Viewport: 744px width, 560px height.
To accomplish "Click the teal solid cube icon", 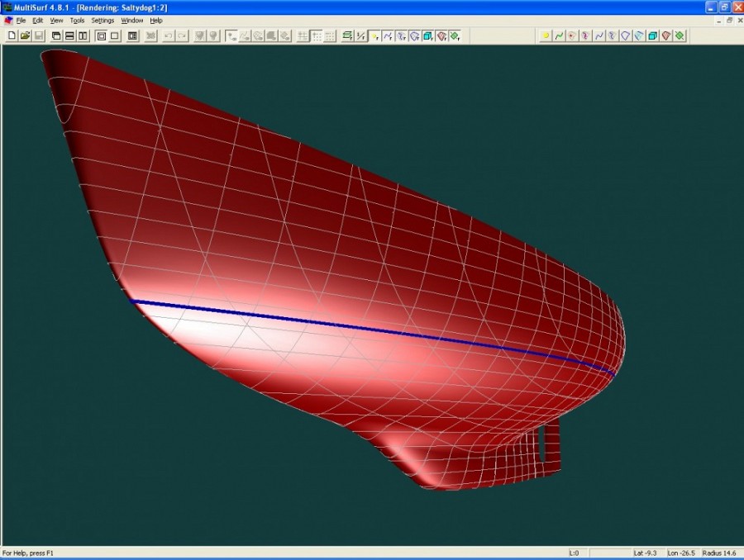I will pos(652,36).
